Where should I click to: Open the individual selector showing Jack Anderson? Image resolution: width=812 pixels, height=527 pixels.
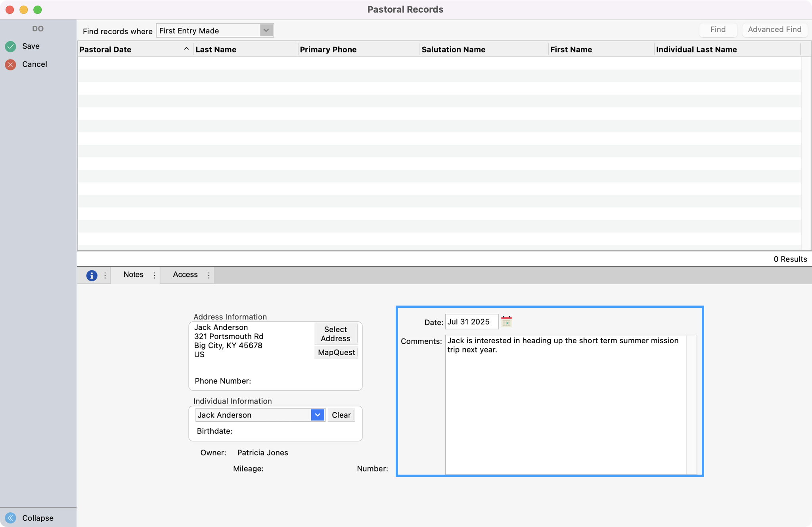(x=317, y=415)
